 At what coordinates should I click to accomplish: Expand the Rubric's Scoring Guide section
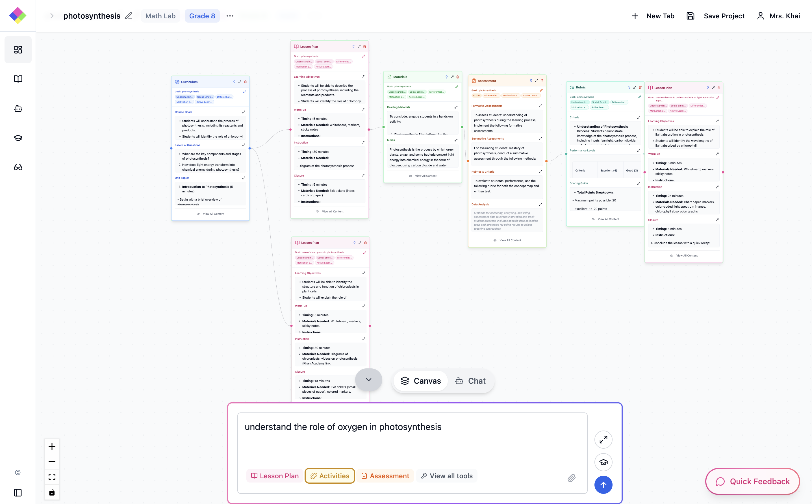pyautogui.click(x=639, y=183)
